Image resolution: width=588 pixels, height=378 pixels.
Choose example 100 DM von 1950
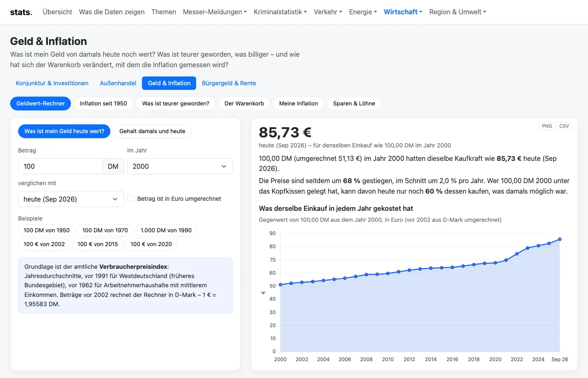point(47,230)
